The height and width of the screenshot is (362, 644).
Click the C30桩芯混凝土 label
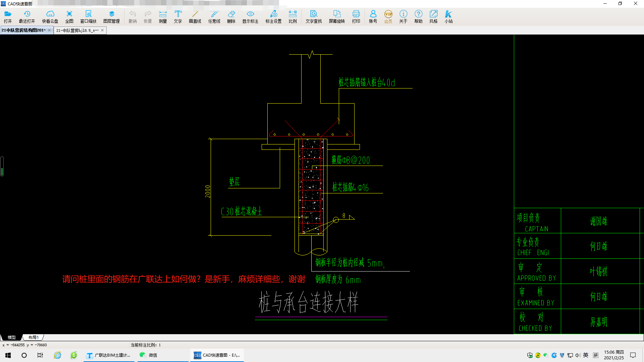tap(241, 211)
